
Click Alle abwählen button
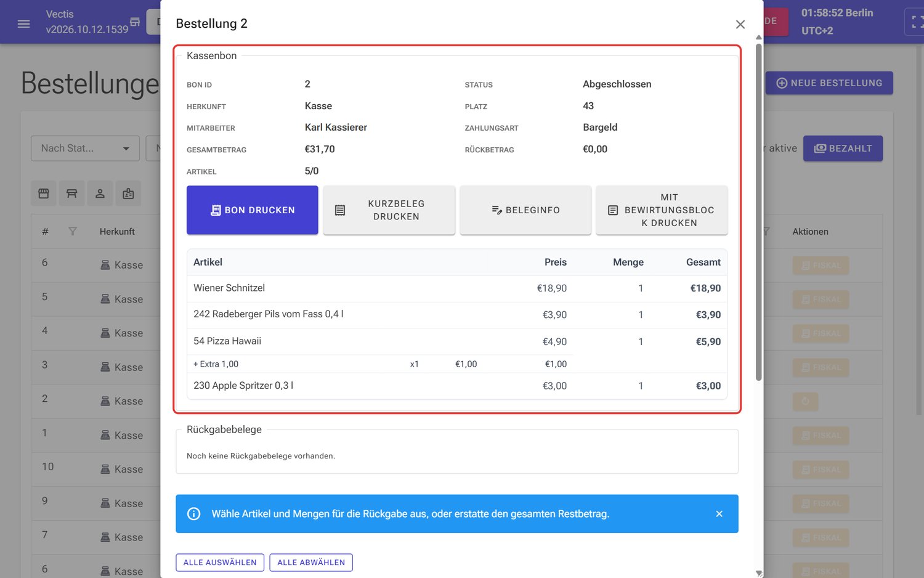tap(311, 563)
